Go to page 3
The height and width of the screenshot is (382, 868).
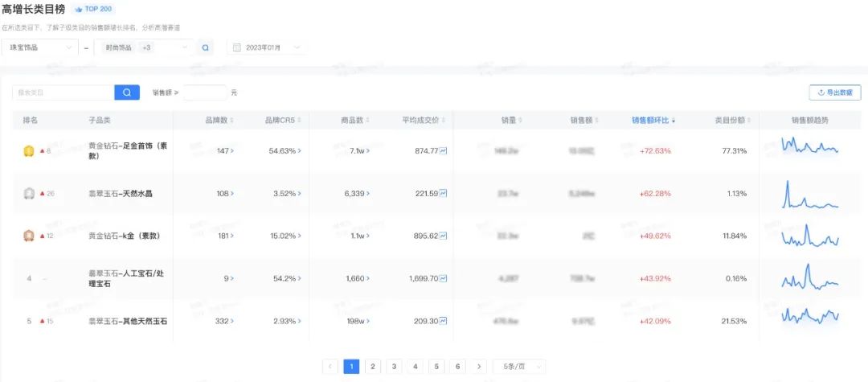[394, 367]
